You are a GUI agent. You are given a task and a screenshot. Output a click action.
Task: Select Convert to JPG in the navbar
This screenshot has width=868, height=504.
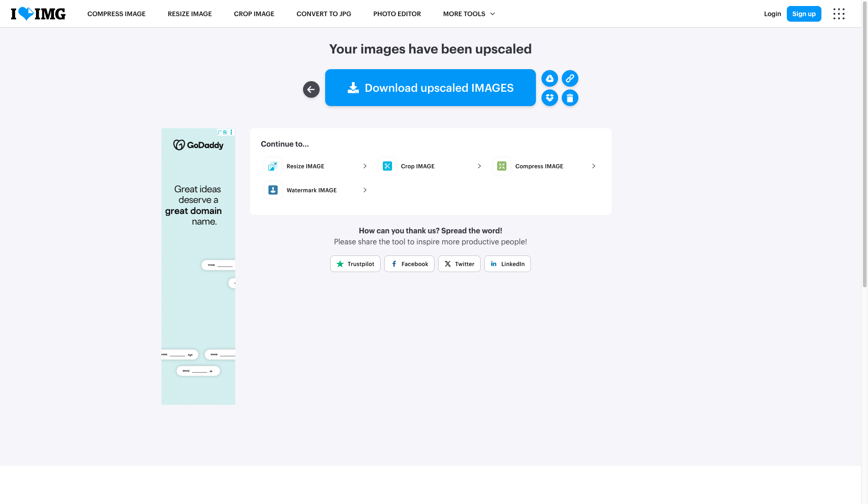coord(324,14)
